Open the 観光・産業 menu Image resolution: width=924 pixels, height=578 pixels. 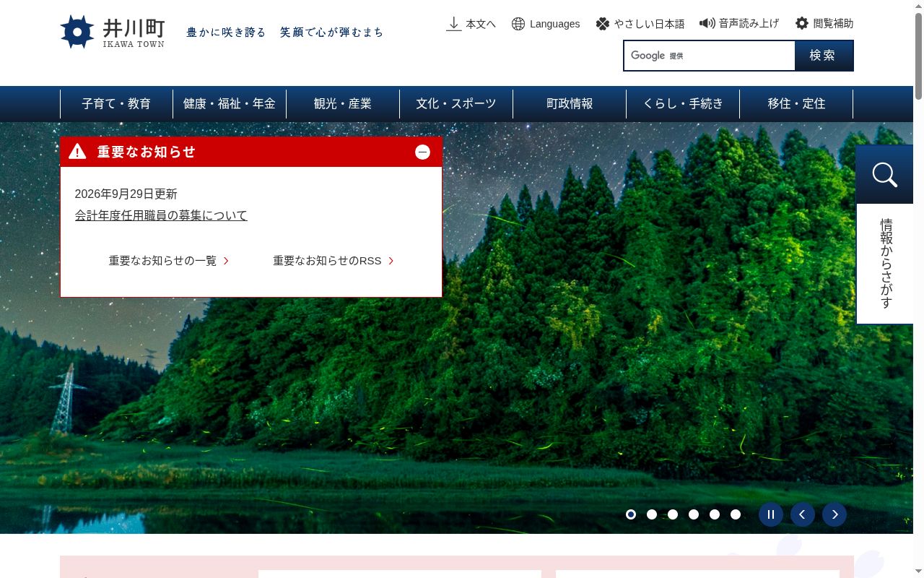coord(343,104)
